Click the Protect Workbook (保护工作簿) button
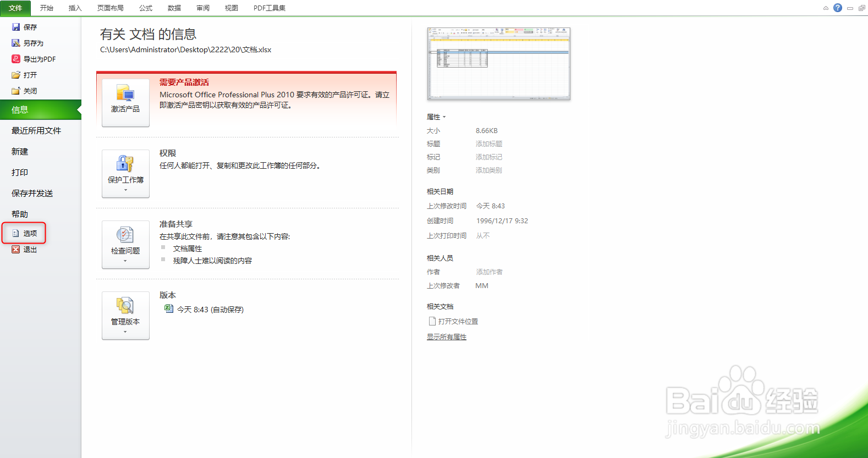 coord(125,174)
